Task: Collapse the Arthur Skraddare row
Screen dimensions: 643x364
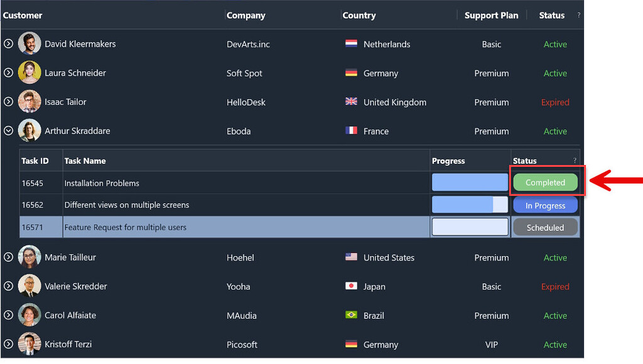Action: (x=9, y=131)
